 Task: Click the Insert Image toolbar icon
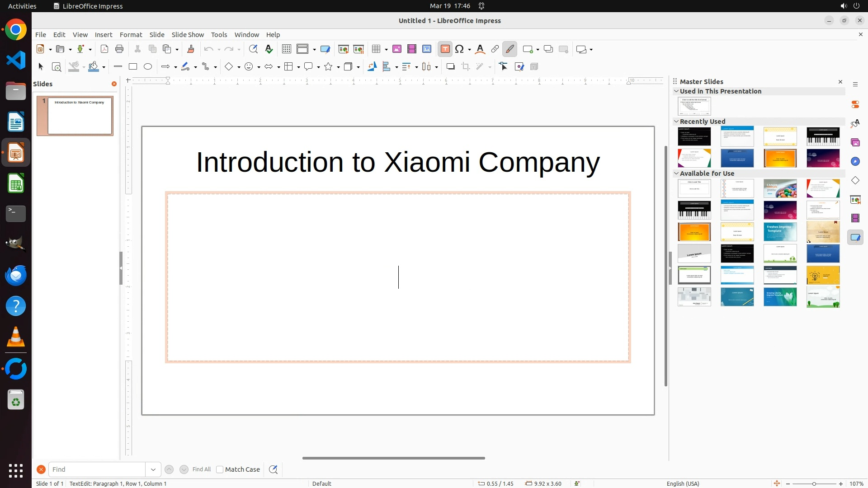point(397,49)
